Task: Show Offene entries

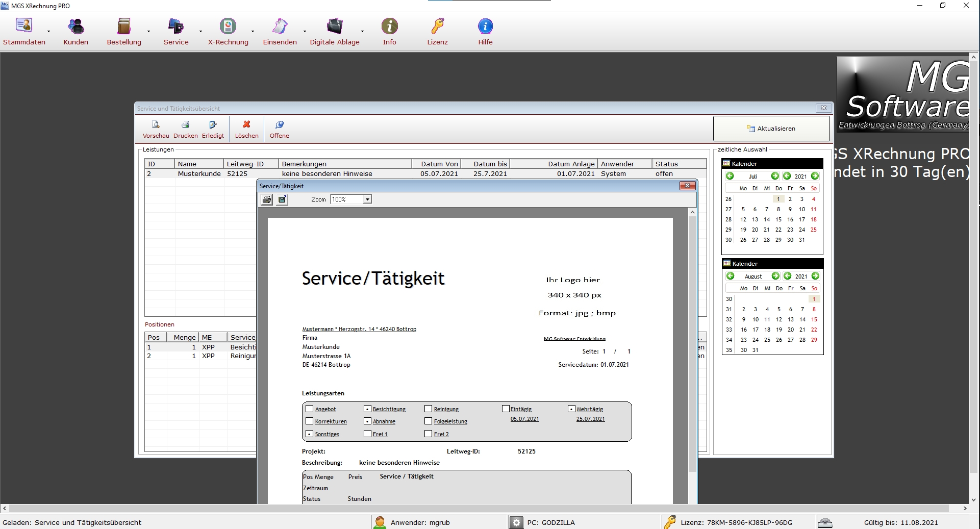Action: 280,130
